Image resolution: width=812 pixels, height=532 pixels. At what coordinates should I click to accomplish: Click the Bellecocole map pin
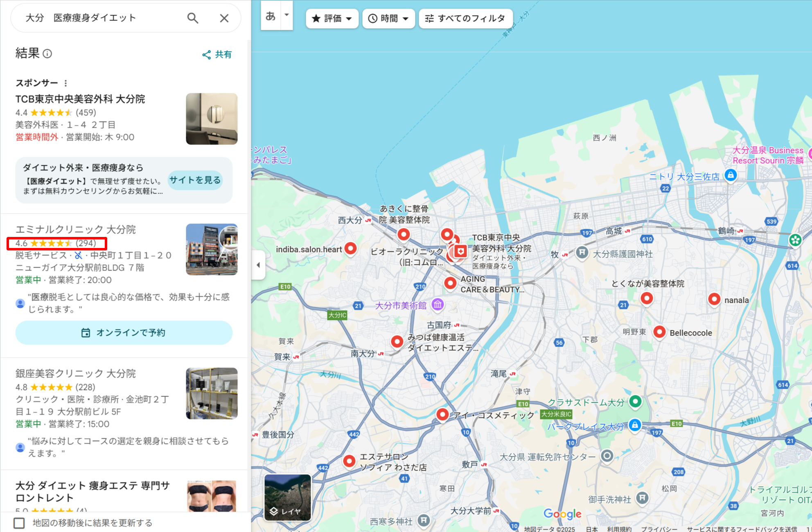pos(659,332)
